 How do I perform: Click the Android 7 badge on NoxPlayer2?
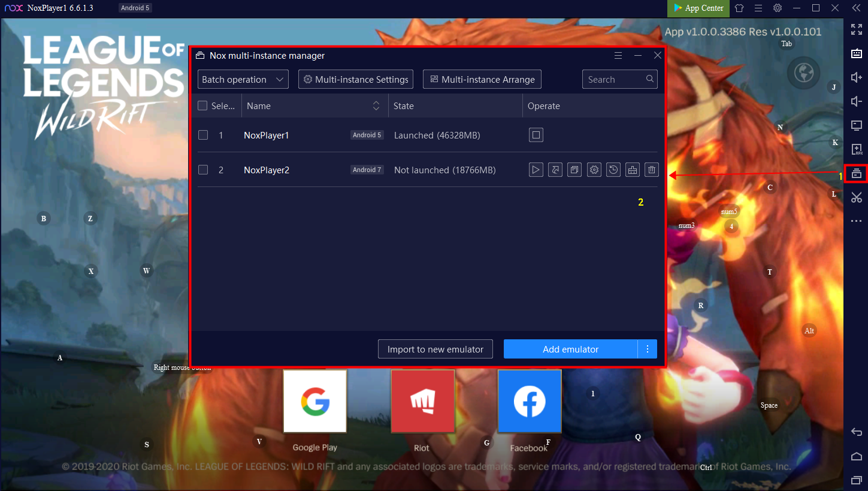pyautogui.click(x=367, y=170)
